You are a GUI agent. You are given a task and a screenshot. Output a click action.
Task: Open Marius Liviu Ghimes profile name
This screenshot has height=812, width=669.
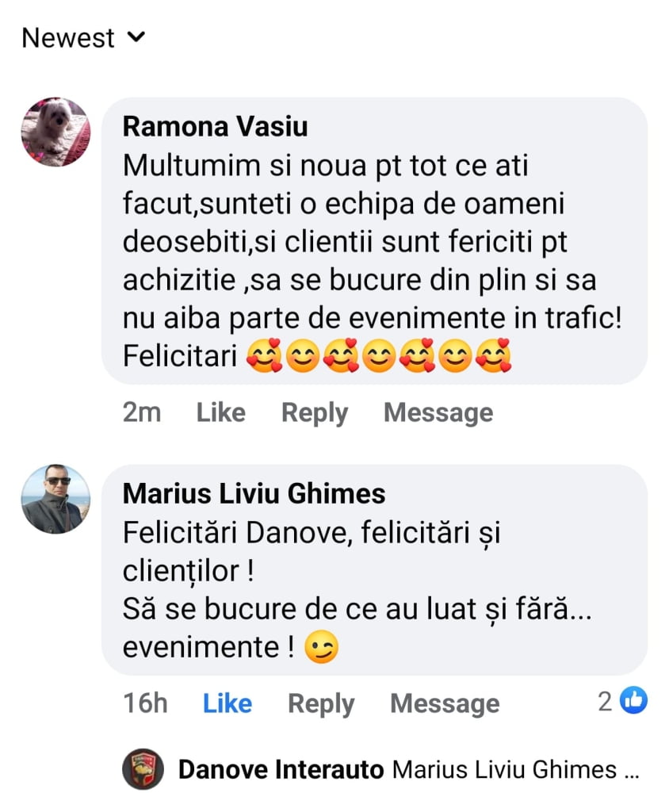pos(254,494)
